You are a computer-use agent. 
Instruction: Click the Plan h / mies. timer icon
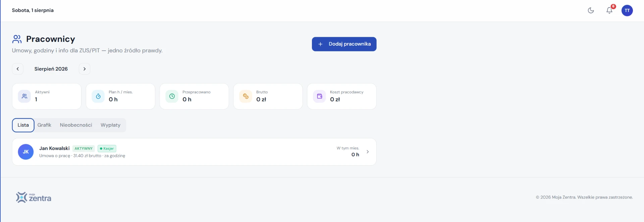coord(98,96)
